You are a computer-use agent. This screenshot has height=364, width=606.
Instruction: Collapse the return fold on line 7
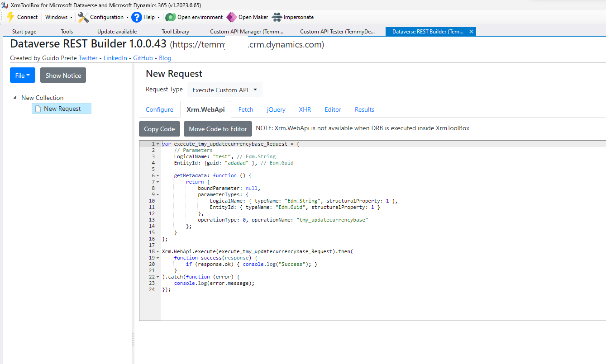pos(157,182)
